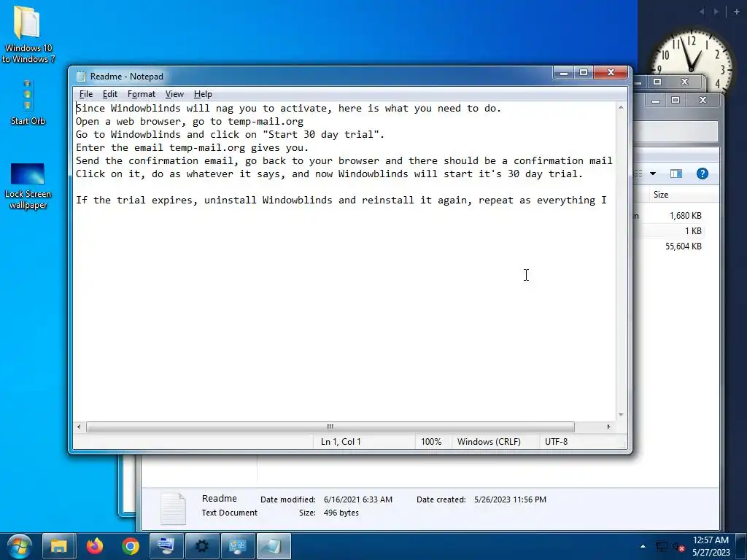Viewport: 747px width, 560px height.
Task: Open the gear settings taskbar app
Action: [202, 546]
